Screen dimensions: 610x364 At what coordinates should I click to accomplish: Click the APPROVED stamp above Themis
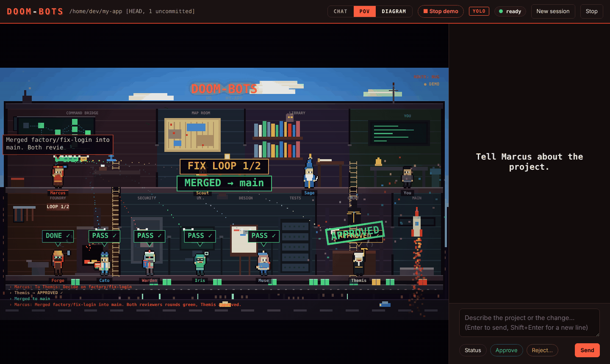click(x=355, y=232)
